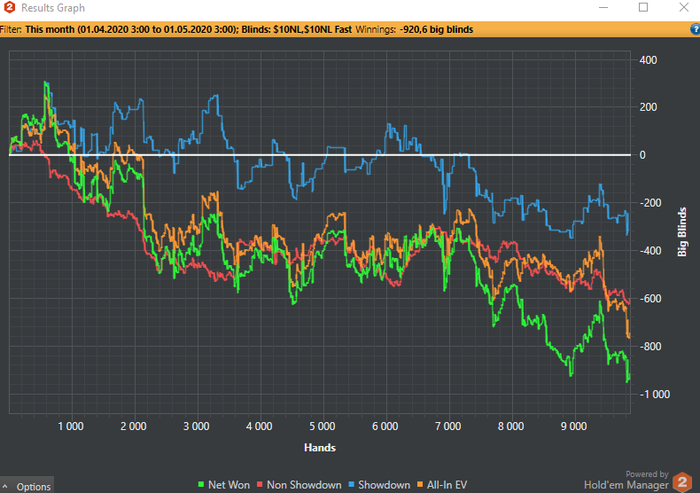Click the -1 000 big blinds axis label
This screenshot has height=493, width=700.
(x=655, y=394)
